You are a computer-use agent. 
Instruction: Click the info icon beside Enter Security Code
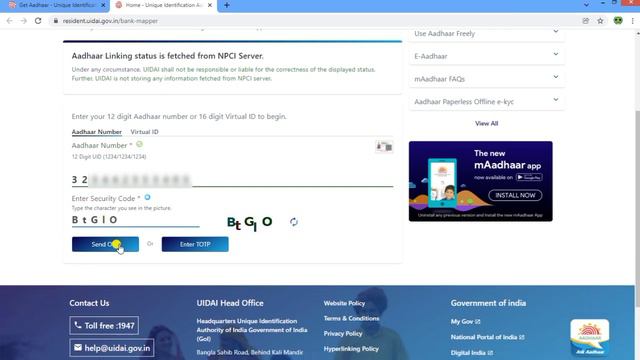pyautogui.click(x=147, y=198)
